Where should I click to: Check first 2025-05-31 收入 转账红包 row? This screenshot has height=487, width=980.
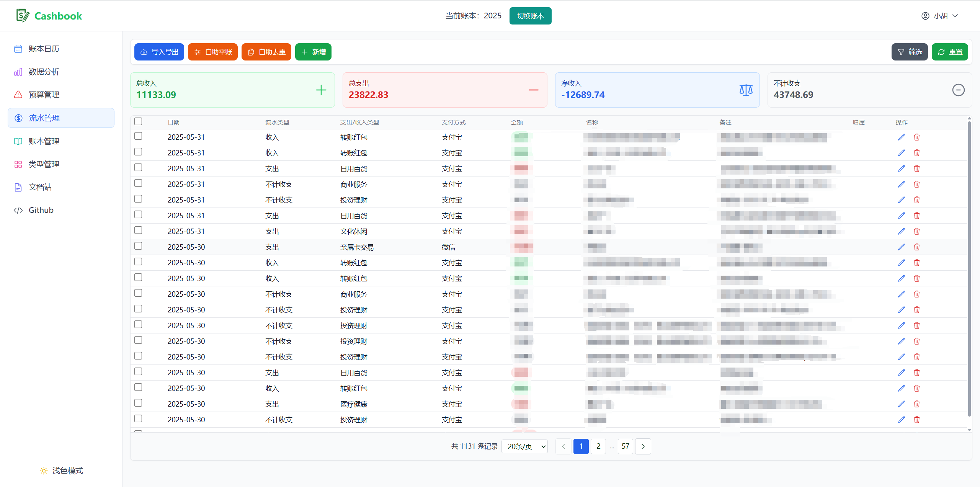138,136
